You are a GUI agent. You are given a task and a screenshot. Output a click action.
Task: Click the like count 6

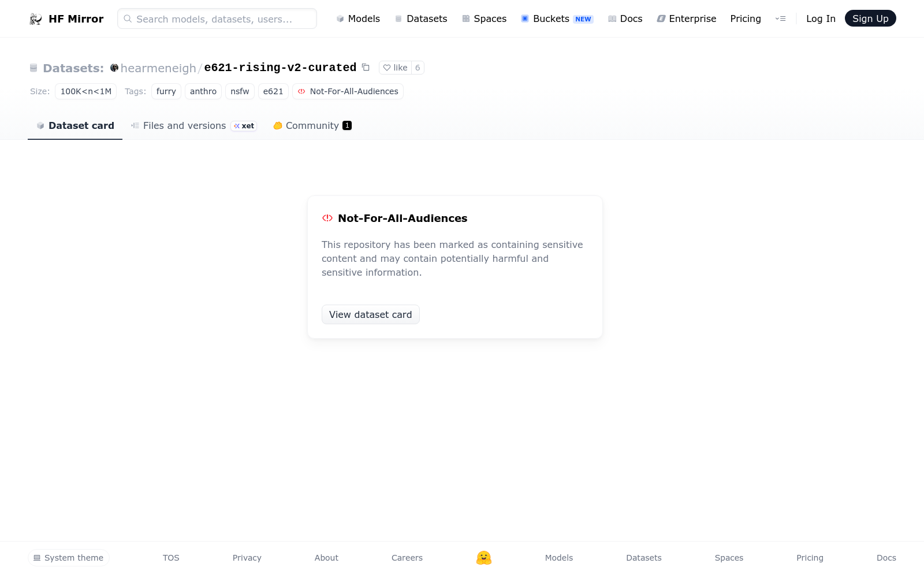[x=418, y=68]
